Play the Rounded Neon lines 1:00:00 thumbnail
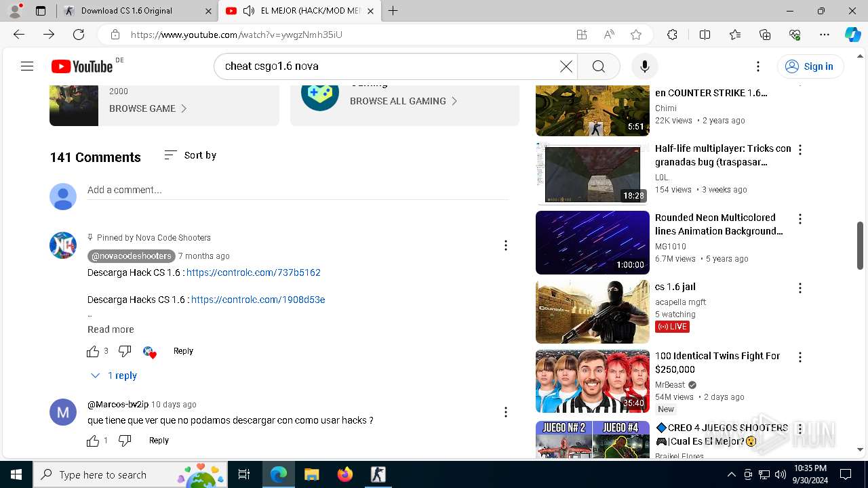Screen dimensions: 868x488 [593, 242]
